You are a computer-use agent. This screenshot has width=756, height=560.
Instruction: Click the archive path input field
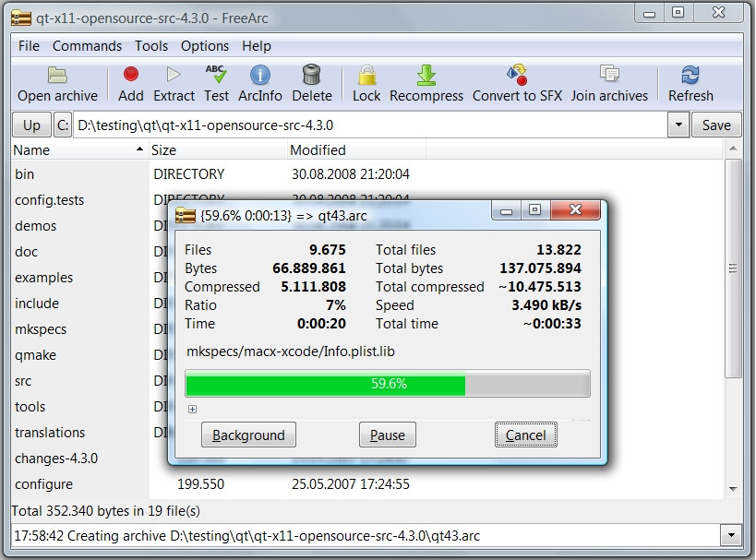(x=369, y=125)
